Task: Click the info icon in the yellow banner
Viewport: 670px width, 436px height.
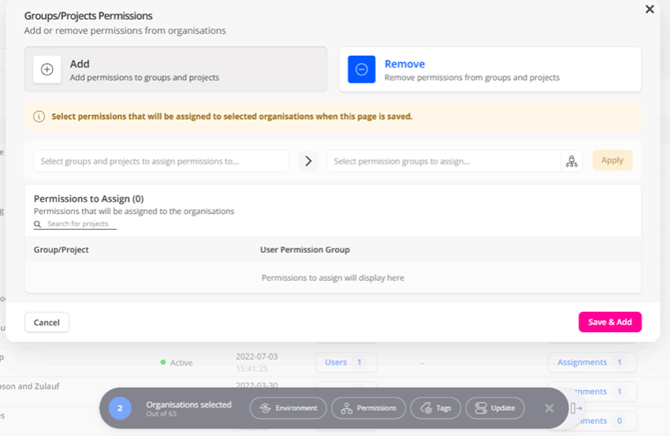Action: click(x=39, y=116)
